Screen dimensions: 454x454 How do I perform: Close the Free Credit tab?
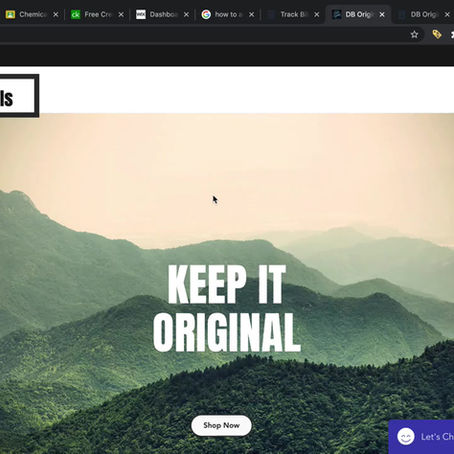coord(121,15)
